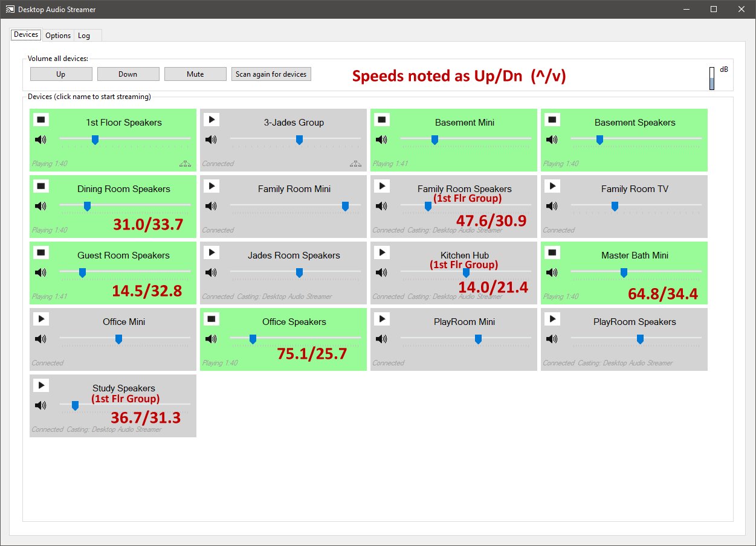The width and height of the screenshot is (756, 546).
Task: Play icon for Jades Room Speakers
Action: (x=212, y=252)
